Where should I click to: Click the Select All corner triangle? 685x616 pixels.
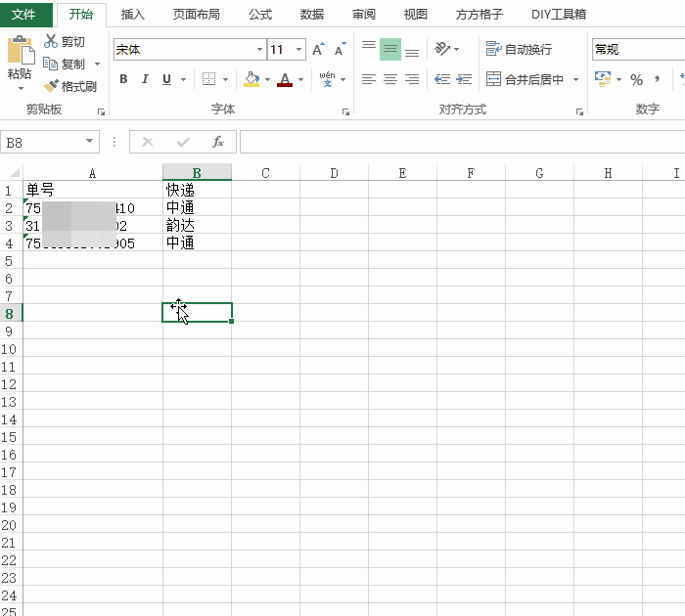(x=14, y=172)
